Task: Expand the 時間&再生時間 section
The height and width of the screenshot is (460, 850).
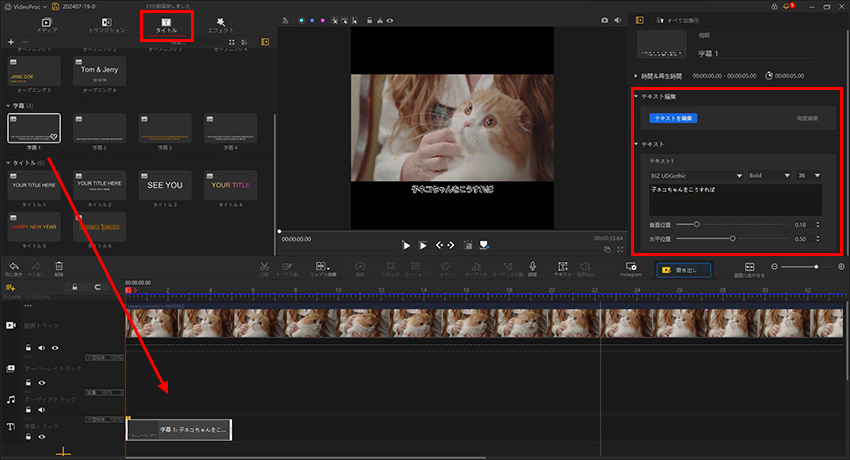Action: pos(637,75)
